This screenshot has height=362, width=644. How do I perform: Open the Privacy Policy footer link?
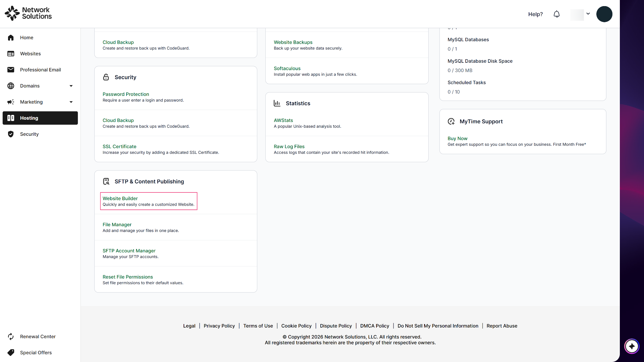(219, 326)
